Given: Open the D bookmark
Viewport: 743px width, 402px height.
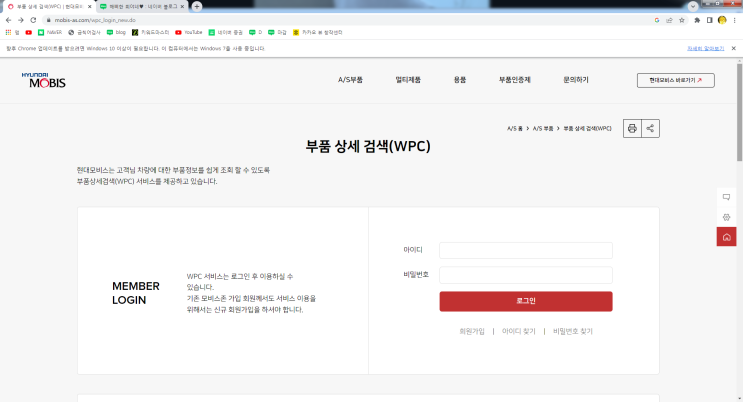Looking at the screenshot, I should (255, 33).
